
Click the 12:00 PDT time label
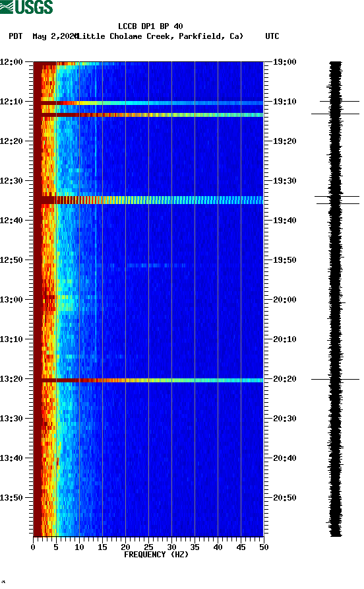tap(11, 62)
